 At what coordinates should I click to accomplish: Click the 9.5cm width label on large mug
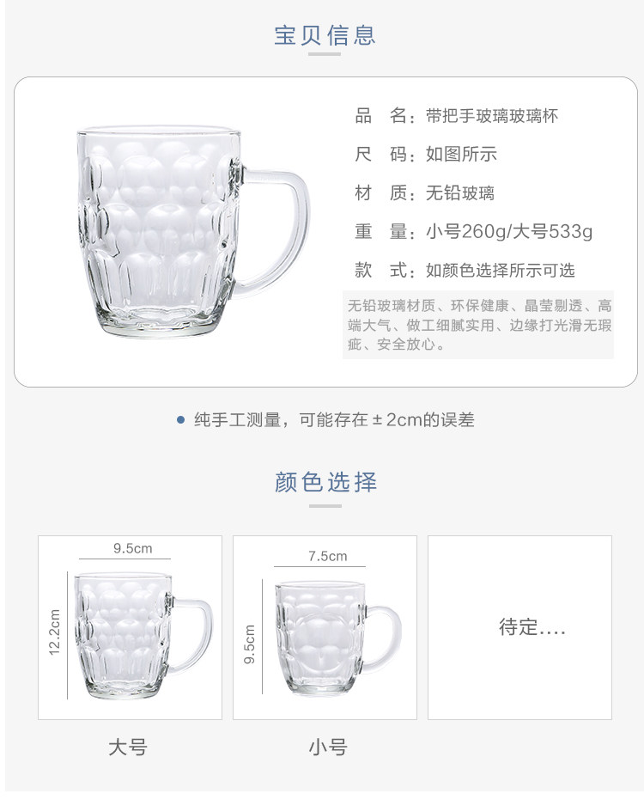pyautogui.click(x=132, y=548)
